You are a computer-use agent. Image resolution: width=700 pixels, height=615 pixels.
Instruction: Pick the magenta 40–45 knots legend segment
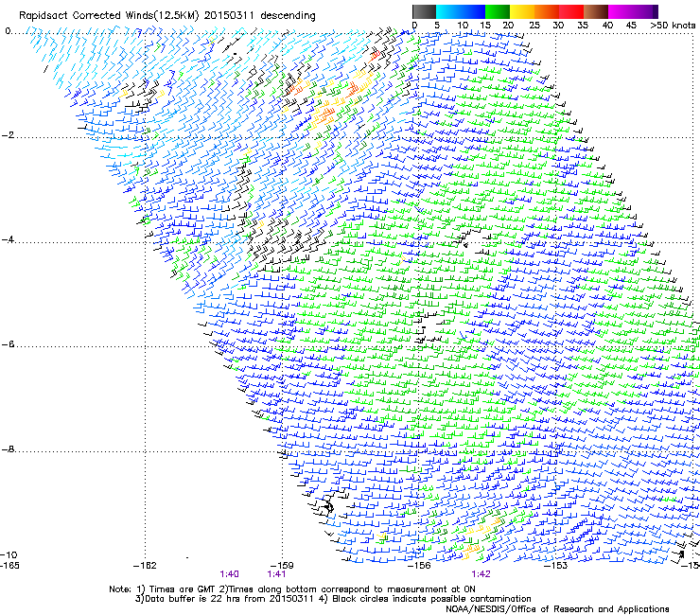click(x=621, y=11)
